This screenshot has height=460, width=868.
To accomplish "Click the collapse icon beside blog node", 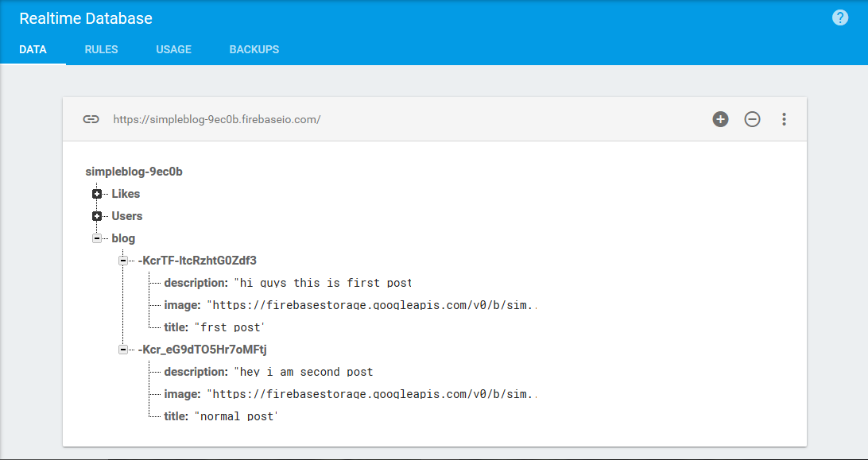I will tap(96, 238).
